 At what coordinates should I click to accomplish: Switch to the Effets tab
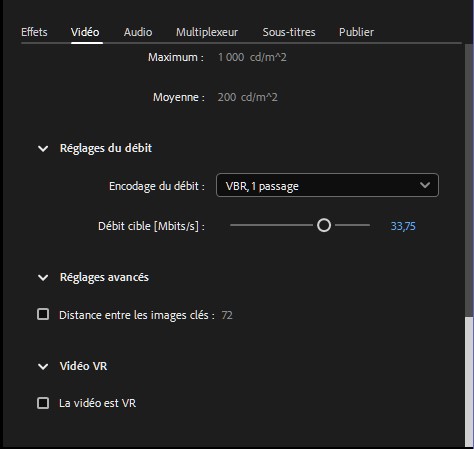click(x=34, y=32)
